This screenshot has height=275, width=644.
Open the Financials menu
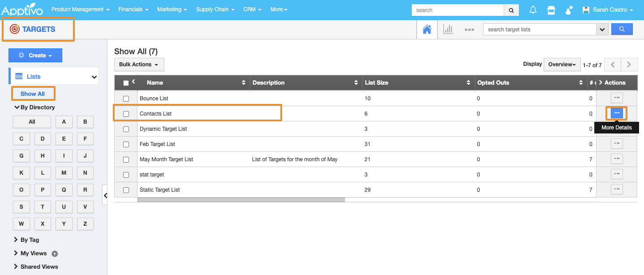click(x=133, y=9)
